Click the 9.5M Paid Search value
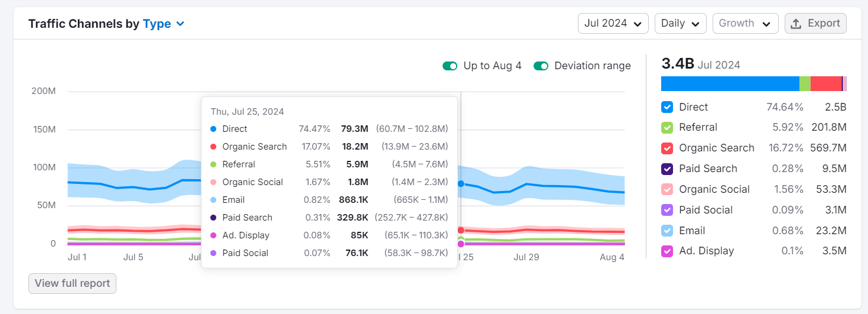Screen dimensions: 868x314 [833, 169]
